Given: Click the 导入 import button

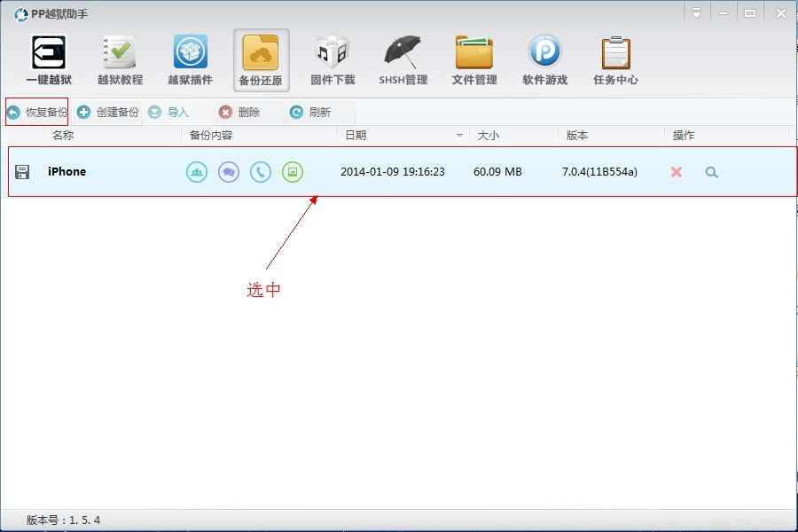Looking at the screenshot, I should coord(168,112).
